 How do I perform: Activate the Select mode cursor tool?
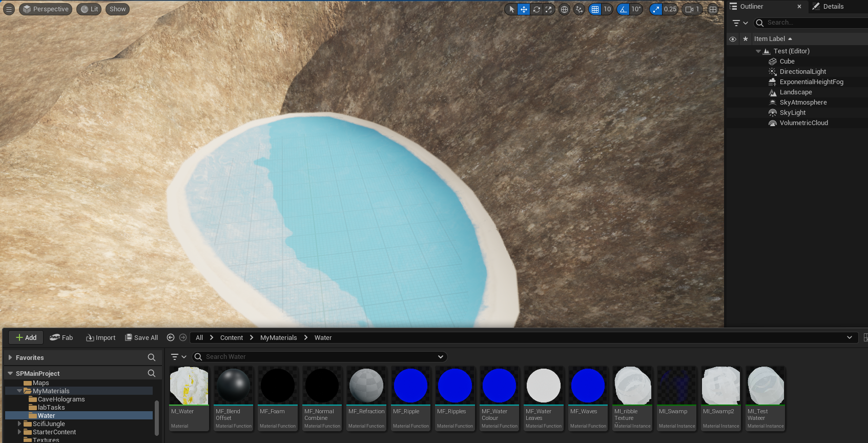pos(511,9)
